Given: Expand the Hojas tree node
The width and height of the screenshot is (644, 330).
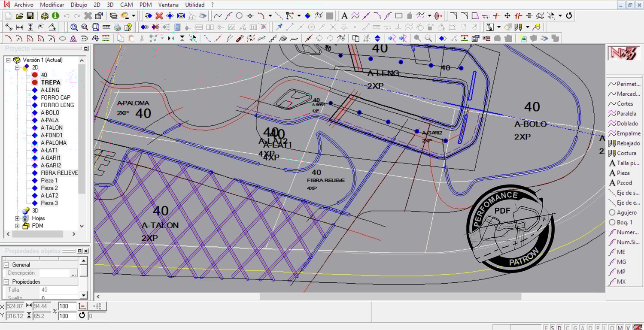Looking at the screenshot, I should 18,218.
